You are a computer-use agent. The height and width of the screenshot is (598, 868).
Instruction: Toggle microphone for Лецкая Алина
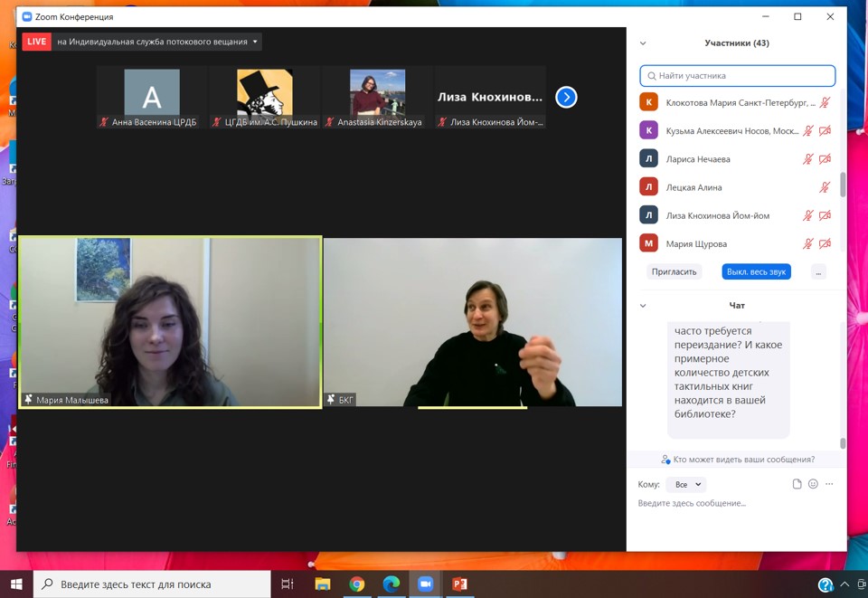(825, 187)
